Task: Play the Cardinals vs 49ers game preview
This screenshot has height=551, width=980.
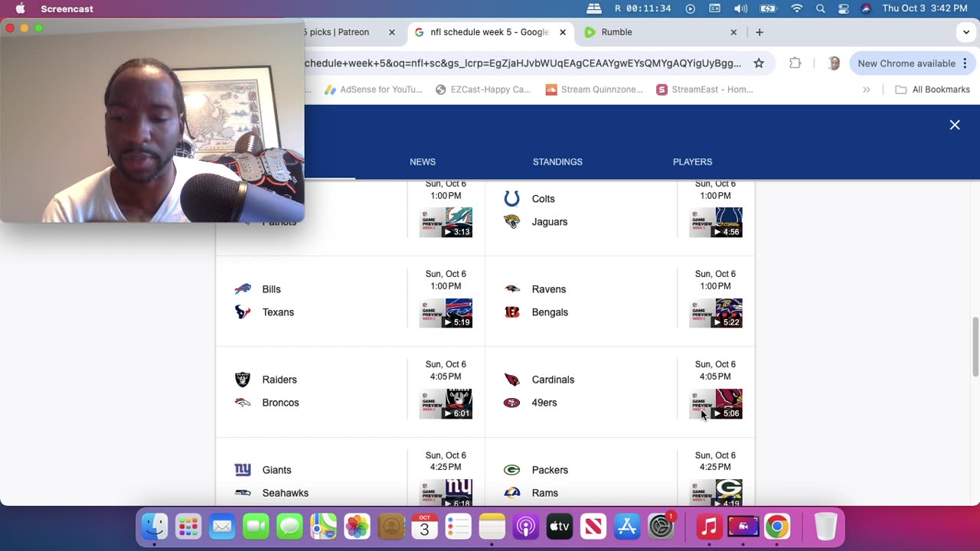Action: click(x=716, y=403)
